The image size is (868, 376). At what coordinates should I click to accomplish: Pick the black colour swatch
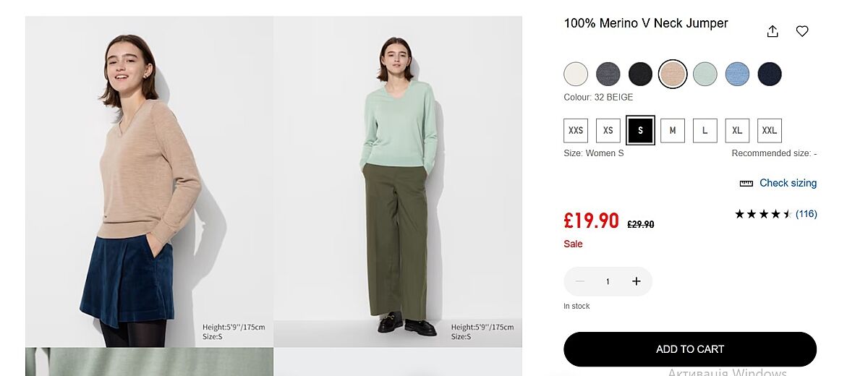pos(640,74)
